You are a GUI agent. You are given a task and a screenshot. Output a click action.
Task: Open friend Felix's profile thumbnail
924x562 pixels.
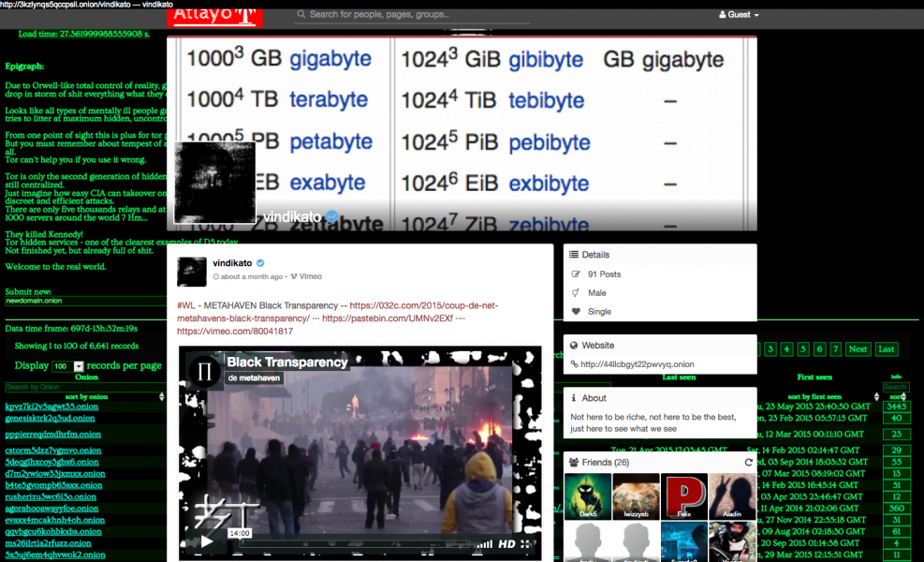[x=683, y=496]
